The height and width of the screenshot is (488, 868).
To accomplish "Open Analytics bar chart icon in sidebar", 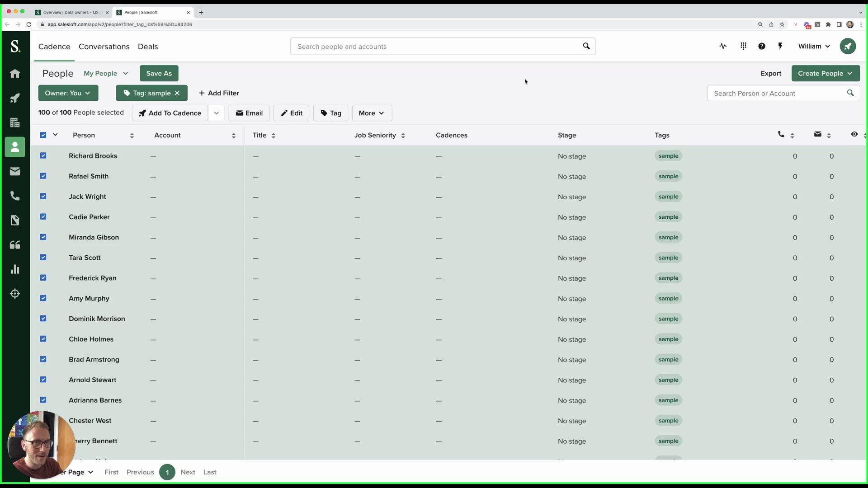I will click(x=15, y=269).
